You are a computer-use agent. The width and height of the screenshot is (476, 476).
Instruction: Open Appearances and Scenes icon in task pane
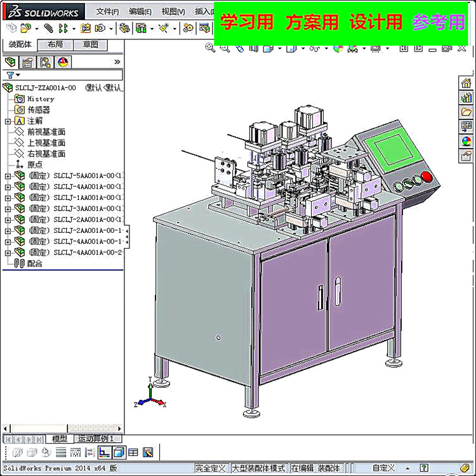466,141
